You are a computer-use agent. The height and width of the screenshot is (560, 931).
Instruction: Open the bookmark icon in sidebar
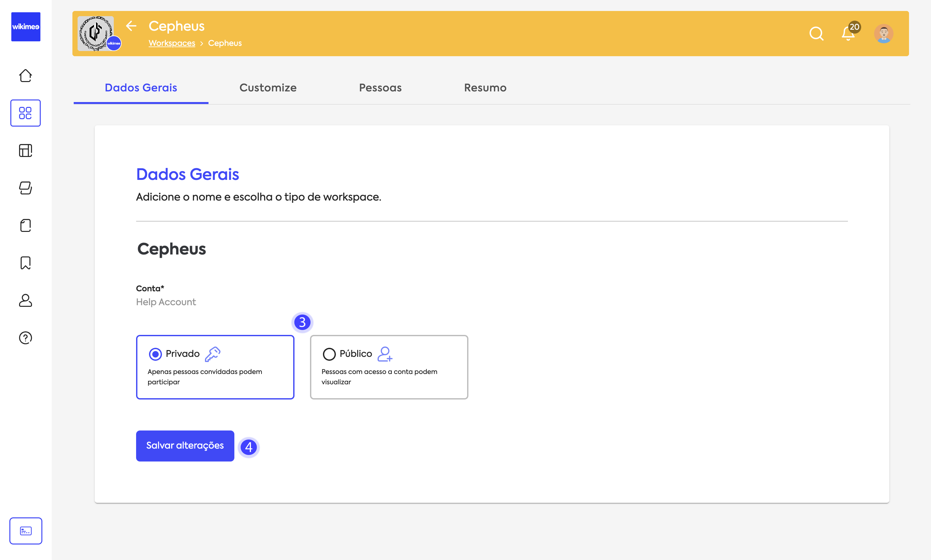click(x=25, y=263)
